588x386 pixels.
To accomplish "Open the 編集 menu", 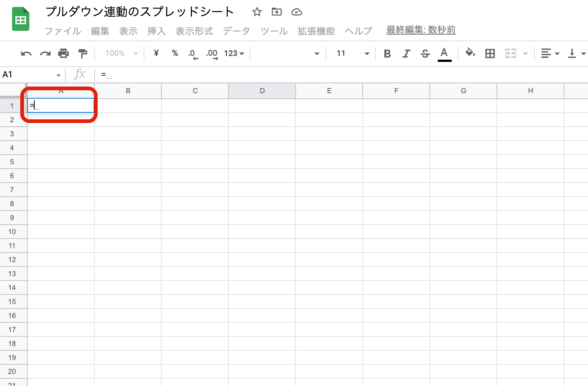I will point(100,31).
